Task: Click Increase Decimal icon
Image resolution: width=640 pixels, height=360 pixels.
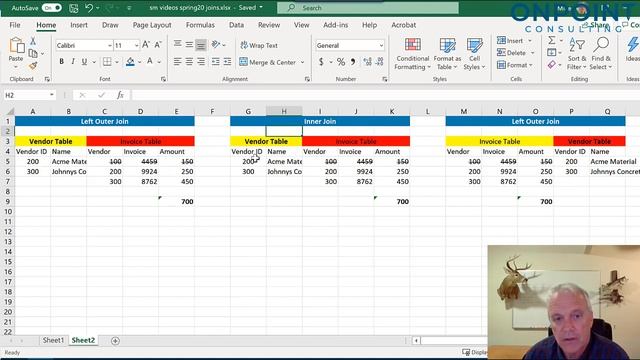Action: pos(367,62)
